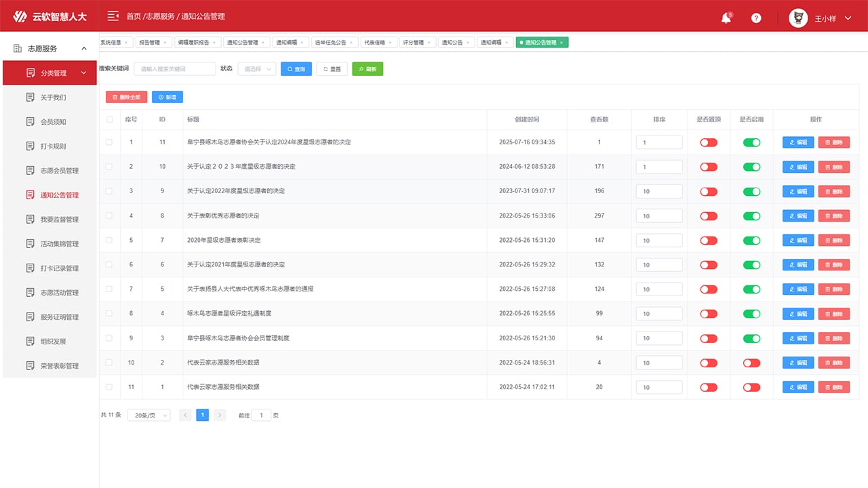This screenshot has width=868, height=488.
Task: Switch to the 评分管理 tab
Action: (x=416, y=43)
